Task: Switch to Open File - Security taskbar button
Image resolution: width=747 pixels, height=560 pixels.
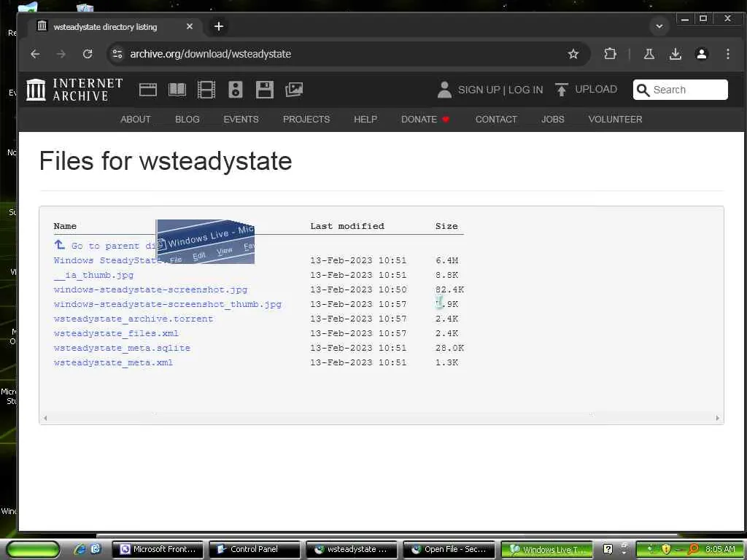Action: (x=449, y=550)
